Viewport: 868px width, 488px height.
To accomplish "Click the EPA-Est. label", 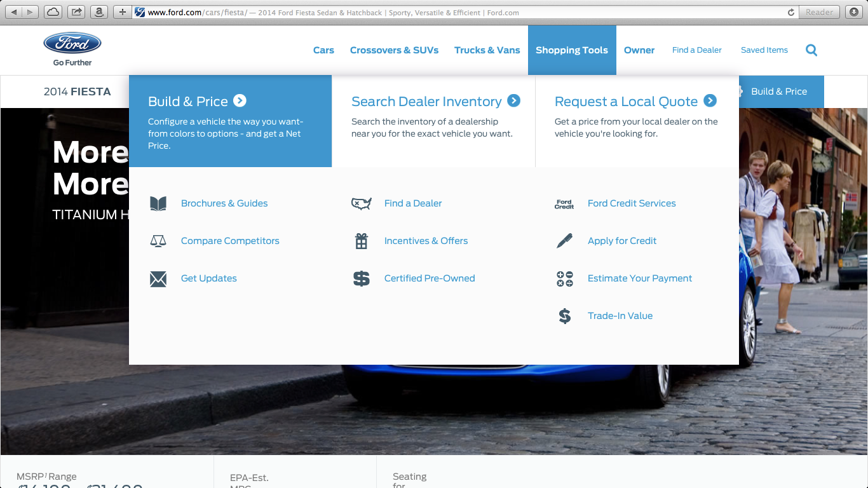I will click(249, 478).
